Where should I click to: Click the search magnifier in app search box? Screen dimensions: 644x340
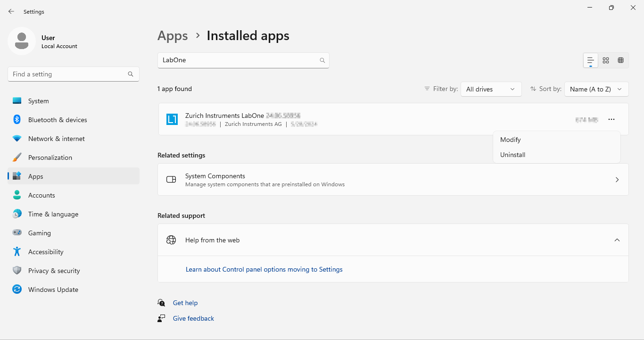coord(322,60)
